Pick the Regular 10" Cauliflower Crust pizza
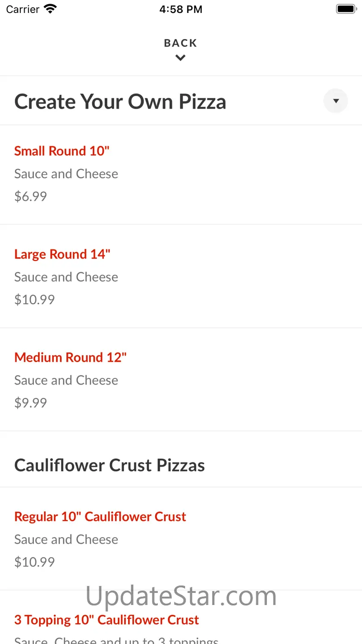Screen dimensions: 362x644 coord(100,516)
